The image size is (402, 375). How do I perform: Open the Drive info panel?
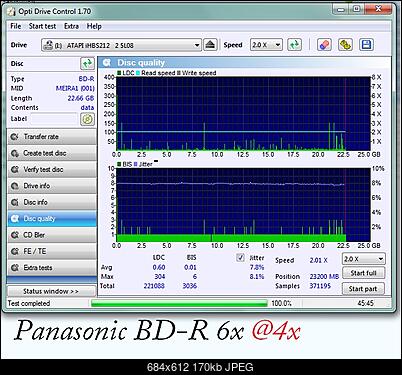[x=52, y=186]
